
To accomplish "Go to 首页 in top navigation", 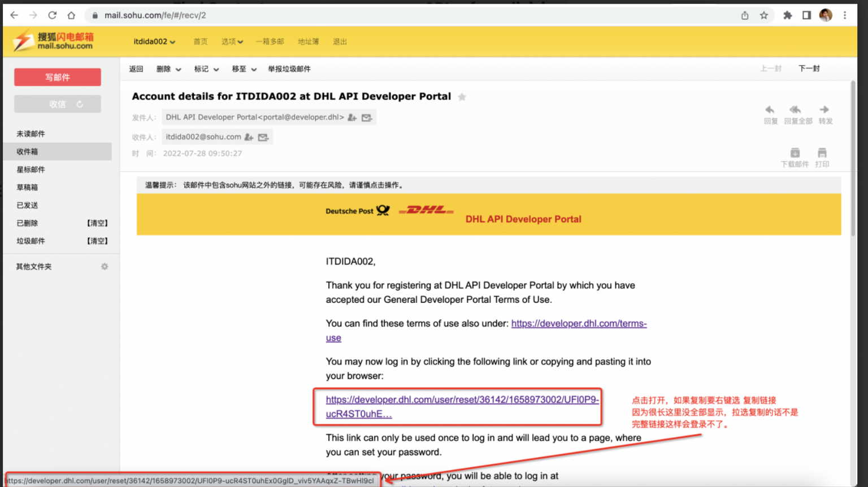I will tap(201, 42).
